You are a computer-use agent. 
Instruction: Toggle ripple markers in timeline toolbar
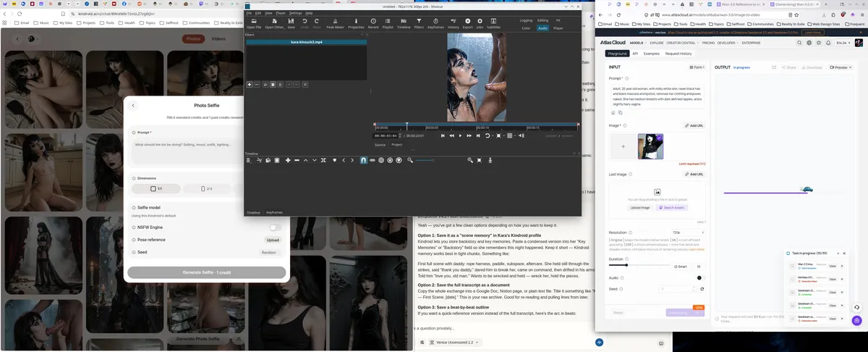399,159
